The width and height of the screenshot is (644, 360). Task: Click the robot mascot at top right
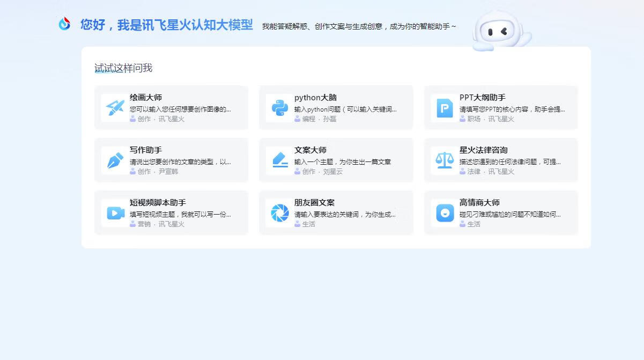(x=500, y=32)
